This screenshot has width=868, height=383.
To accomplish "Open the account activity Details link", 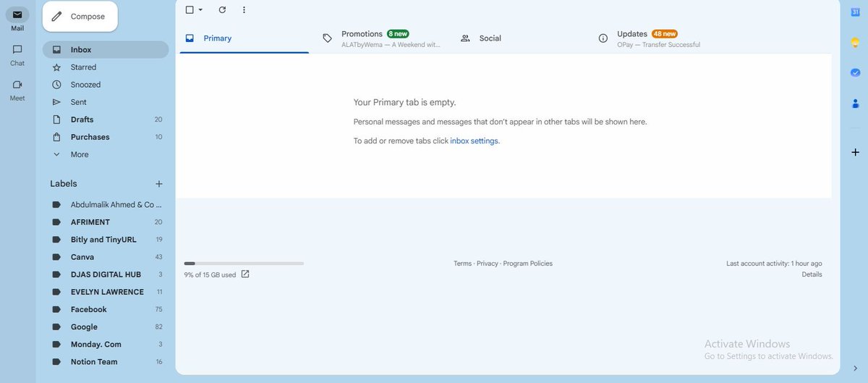I will [x=812, y=274].
